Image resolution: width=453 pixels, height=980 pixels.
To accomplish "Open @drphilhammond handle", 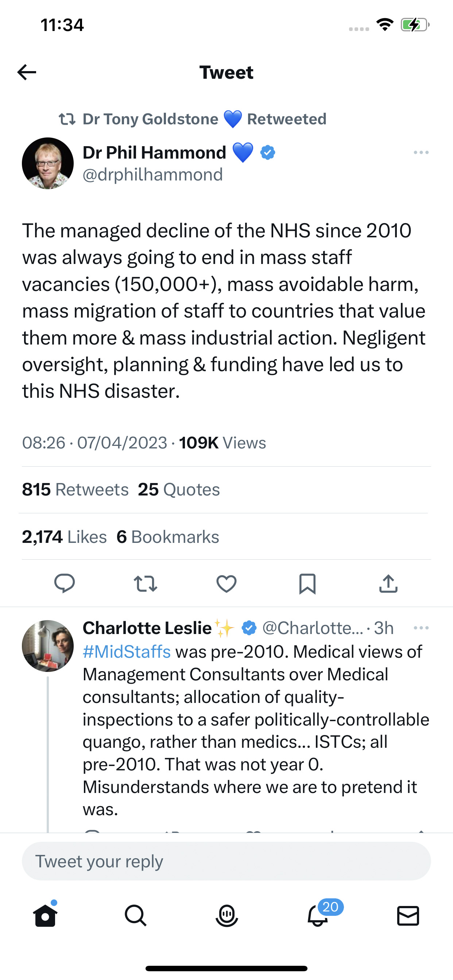I will 153,175.
